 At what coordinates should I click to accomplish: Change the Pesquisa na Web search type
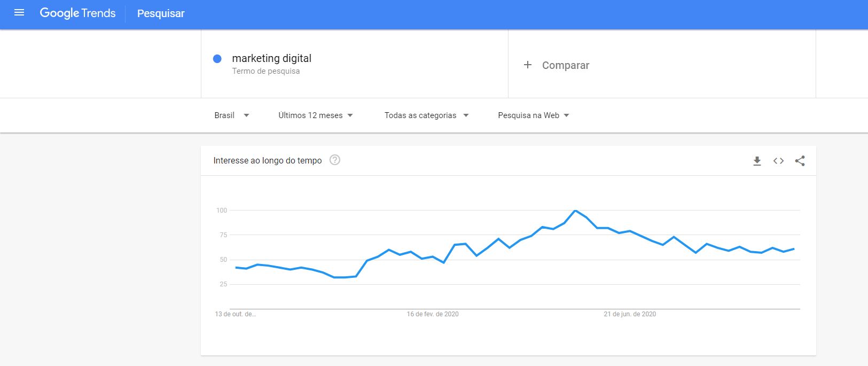(533, 115)
